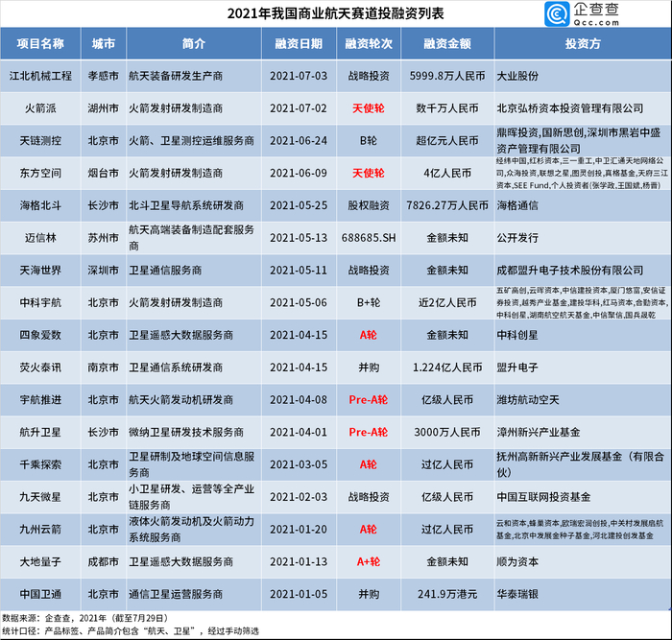Select the 千乘探索 project name cell
This screenshot has width=672, height=640.
click(40, 464)
